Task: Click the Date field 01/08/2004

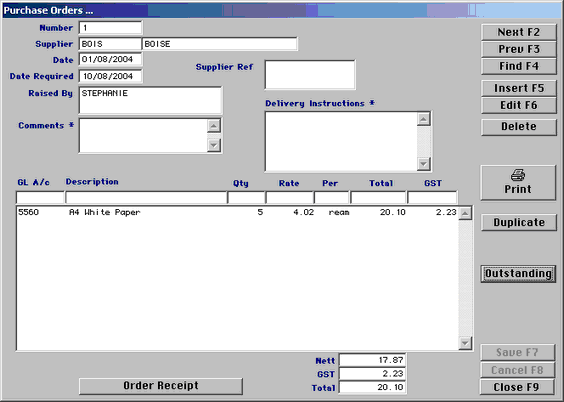Action: pos(110,59)
